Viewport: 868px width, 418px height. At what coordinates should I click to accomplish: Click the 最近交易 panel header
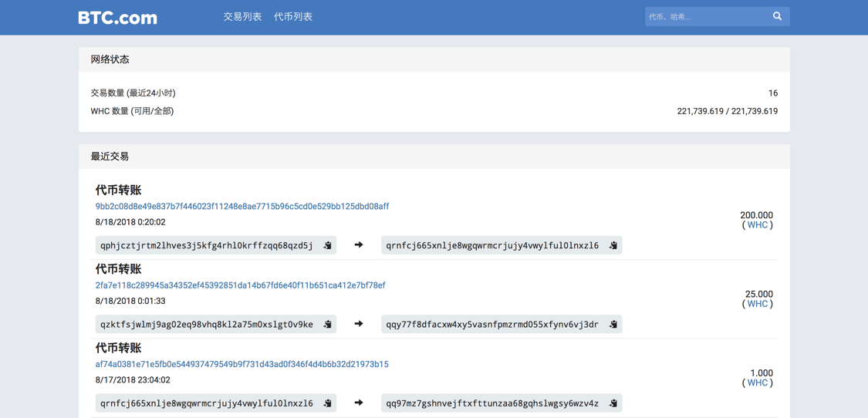(x=434, y=157)
